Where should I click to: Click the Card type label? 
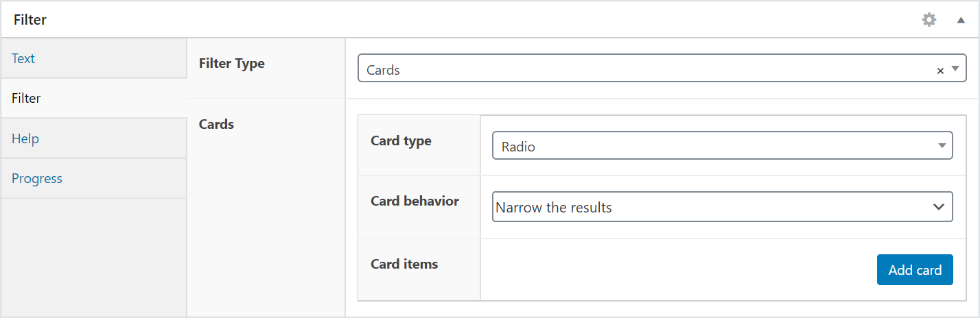click(x=401, y=140)
